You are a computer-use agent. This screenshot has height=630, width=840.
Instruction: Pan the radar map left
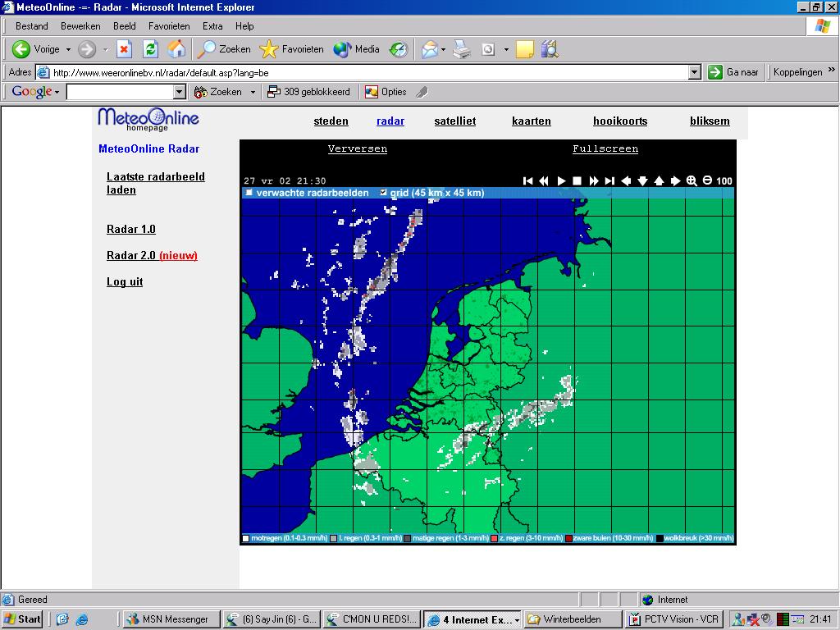point(626,181)
